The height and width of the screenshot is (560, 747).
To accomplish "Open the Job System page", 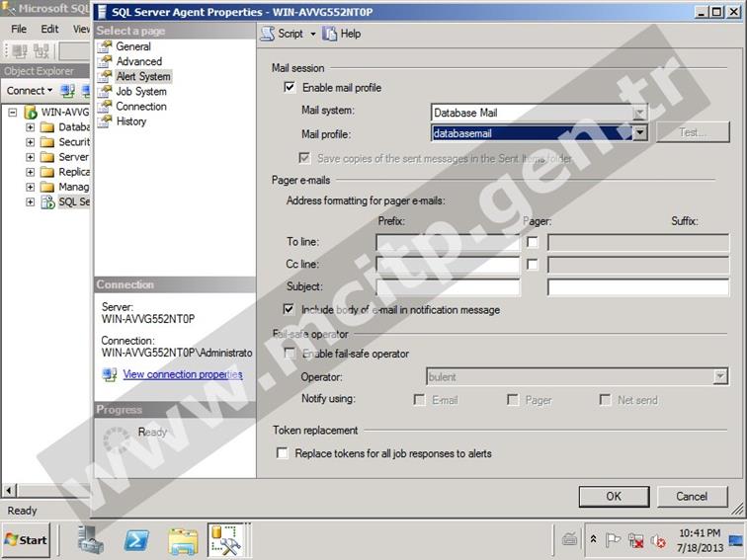I will click(x=141, y=92).
